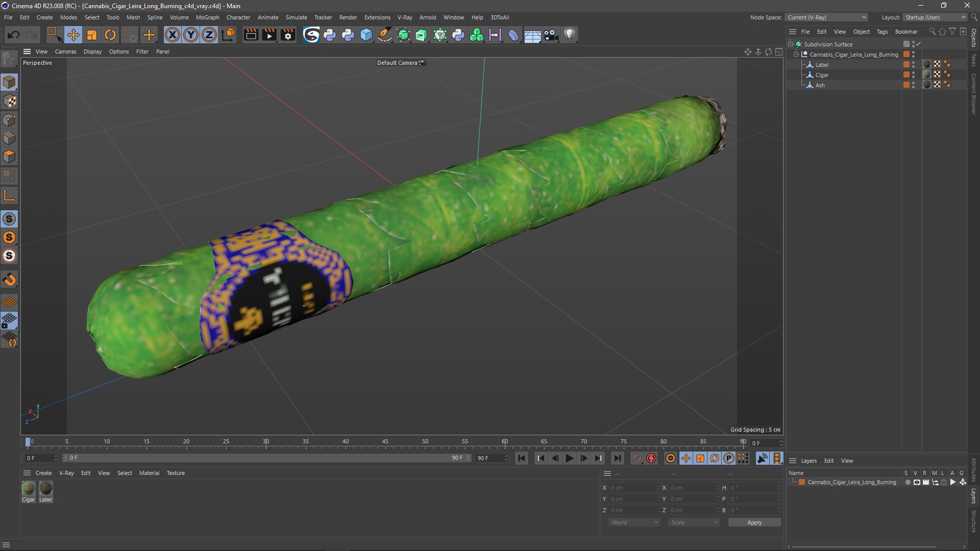Toggle Y axis lock
The width and height of the screenshot is (980, 551).
[191, 35]
